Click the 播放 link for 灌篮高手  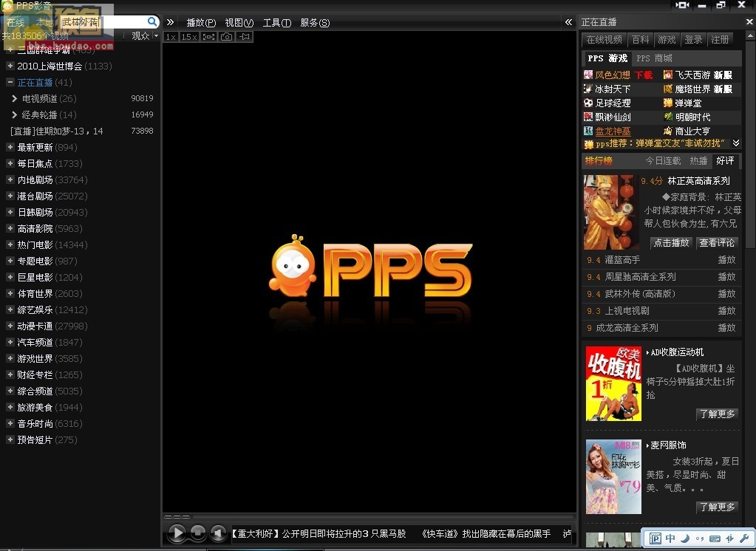click(726, 260)
